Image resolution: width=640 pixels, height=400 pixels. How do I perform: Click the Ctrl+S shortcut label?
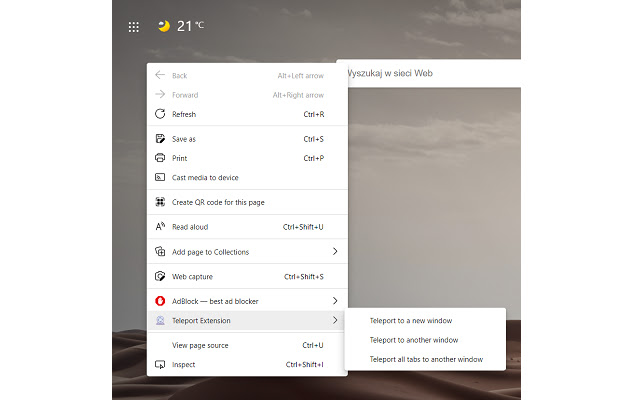313,139
